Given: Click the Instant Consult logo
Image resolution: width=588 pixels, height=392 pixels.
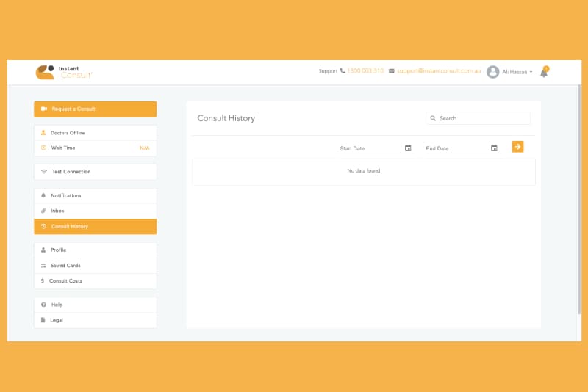Looking at the screenshot, I should pyautogui.click(x=64, y=72).
